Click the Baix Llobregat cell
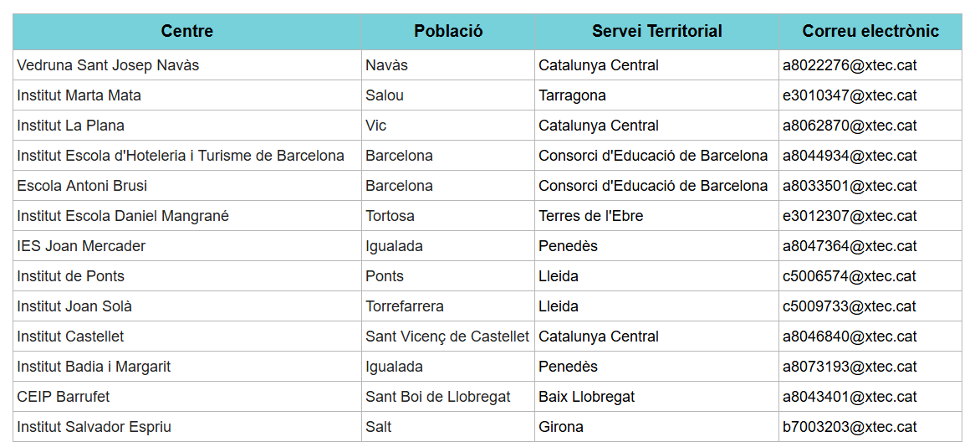 coord(586,397)
